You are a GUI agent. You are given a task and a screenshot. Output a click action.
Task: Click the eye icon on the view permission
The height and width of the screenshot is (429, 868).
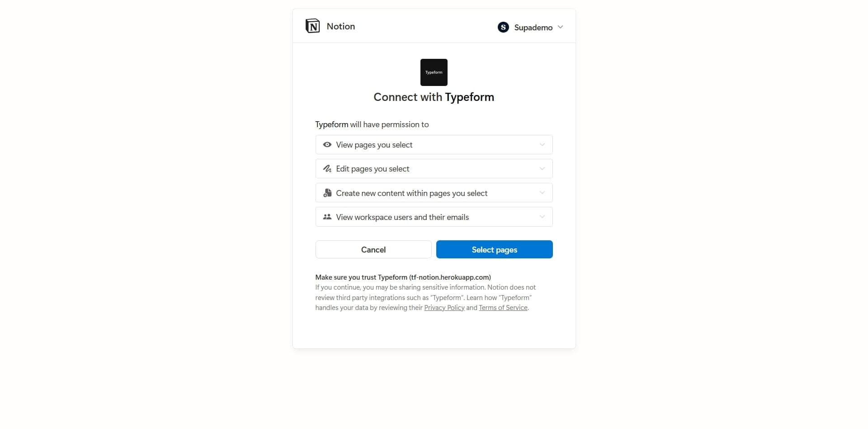[327, 144]
